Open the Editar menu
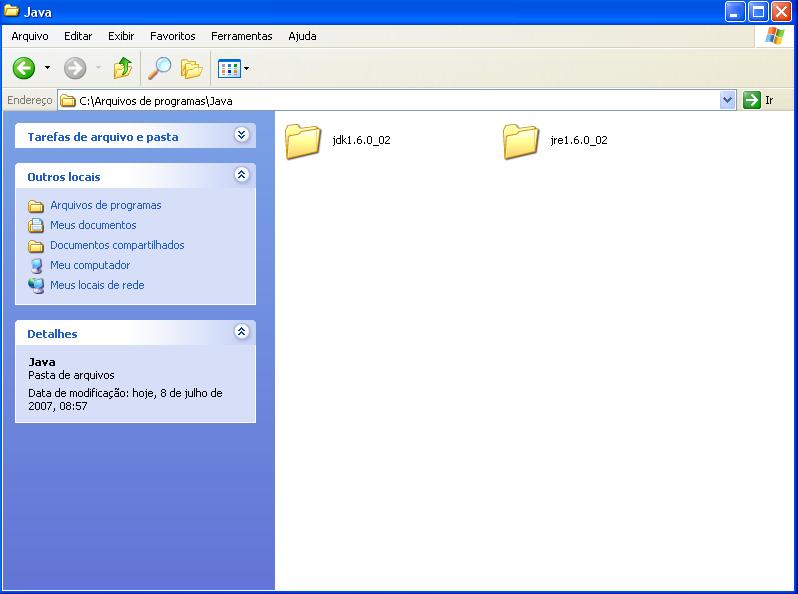The image size is (798, 594). [x=78, y=36]
